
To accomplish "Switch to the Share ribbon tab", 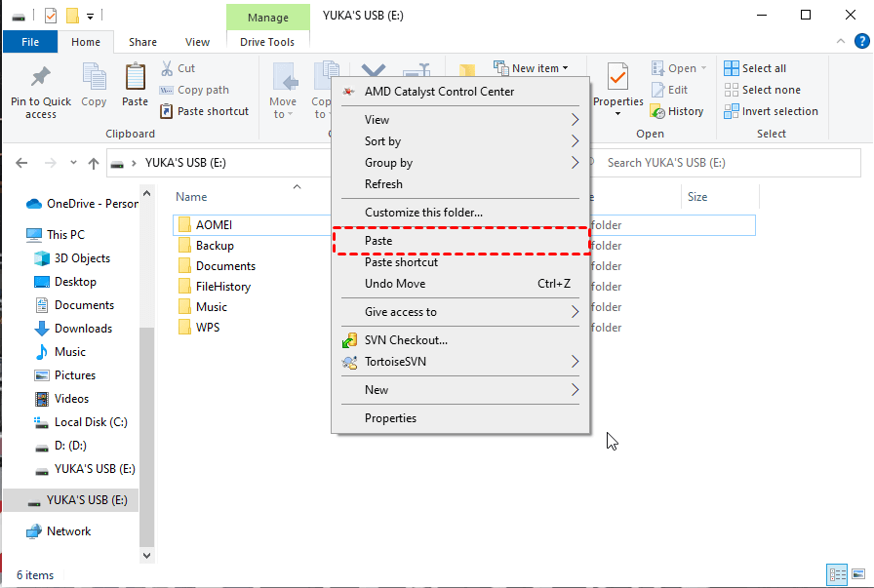I will 142,42.
